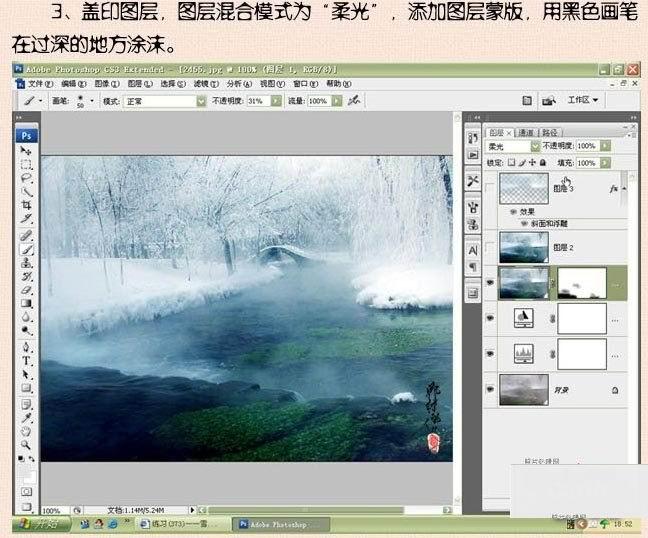The image size is (648, 538).
Task: Open layer 不透明度 opacity slider arrow
Action: 605,146
